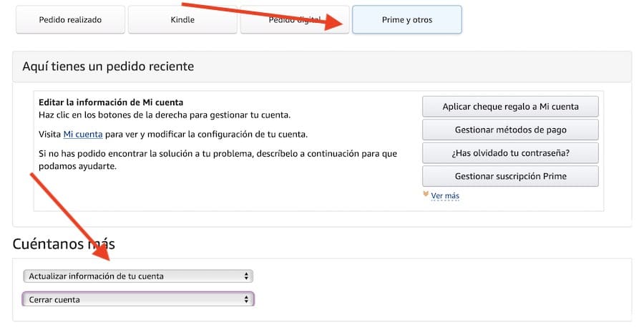Open Gestionar suscripción Prime

[510, 175]
